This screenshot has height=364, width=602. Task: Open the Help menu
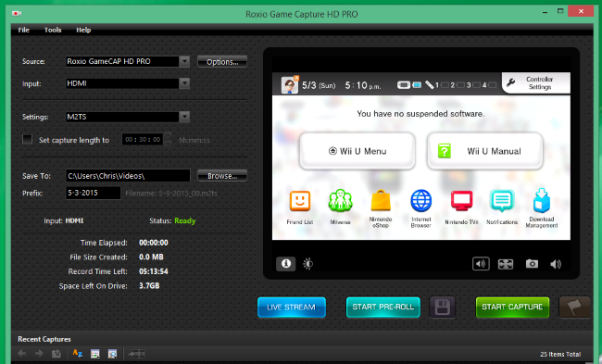83,30
